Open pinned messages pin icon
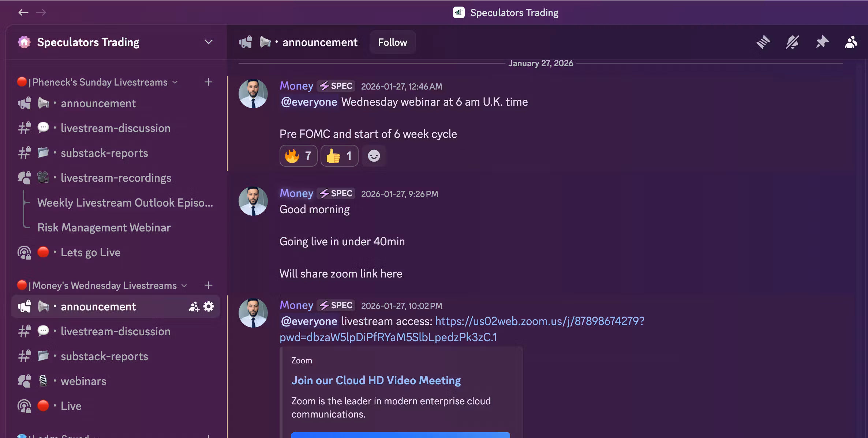The height and width of the screenshot is (438, 868). [x=822, y=42]
